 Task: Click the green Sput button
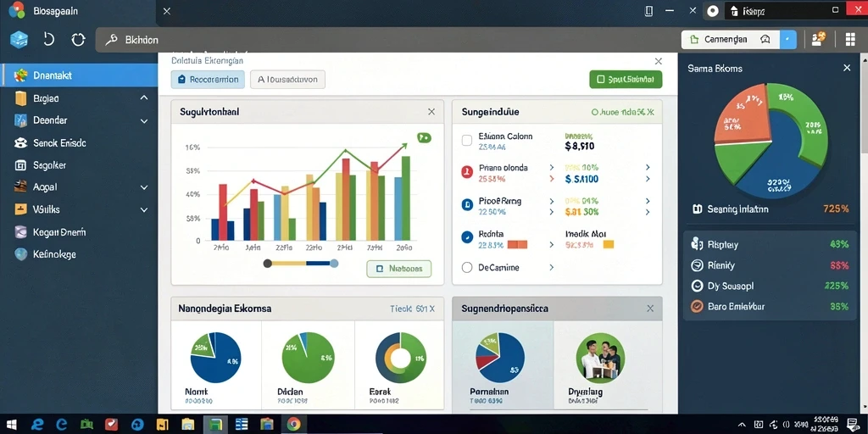[626, 79]
